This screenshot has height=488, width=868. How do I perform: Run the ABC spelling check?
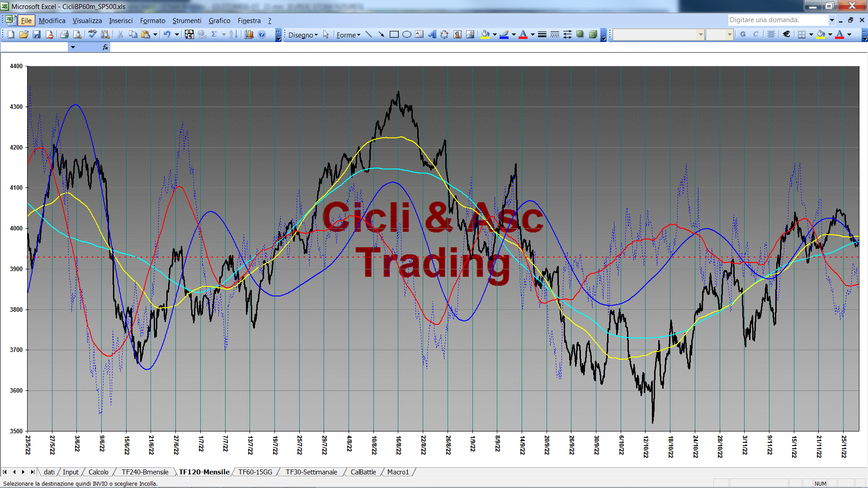point(92,34)
